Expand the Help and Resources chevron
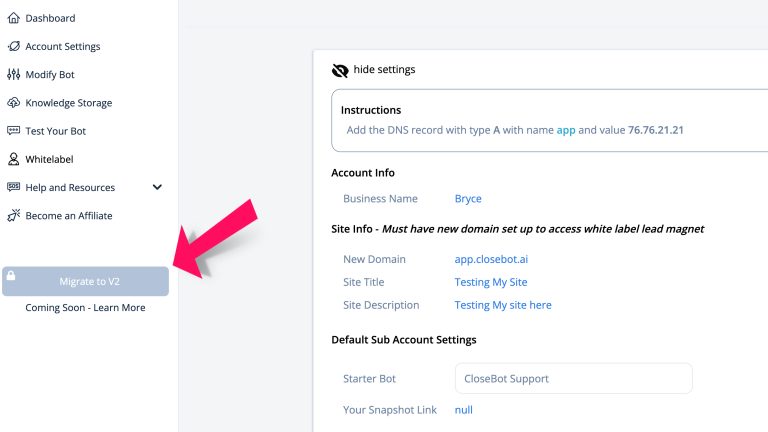This screenshot has height=432, width=768. [157, 187]
